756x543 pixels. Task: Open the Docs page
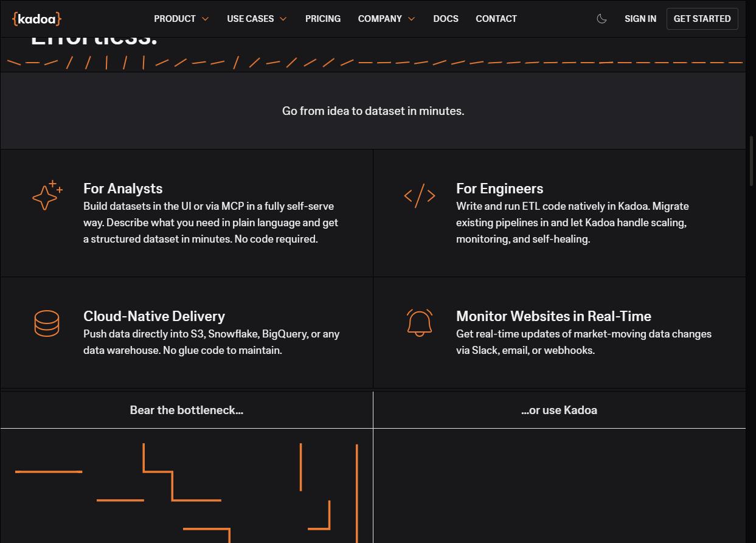[446, 19]
